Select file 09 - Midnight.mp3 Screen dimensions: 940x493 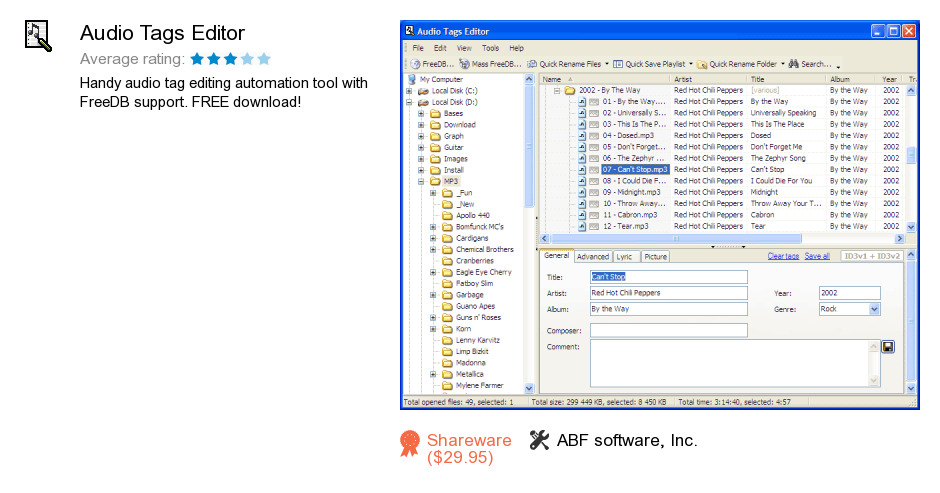coord(632,193)
